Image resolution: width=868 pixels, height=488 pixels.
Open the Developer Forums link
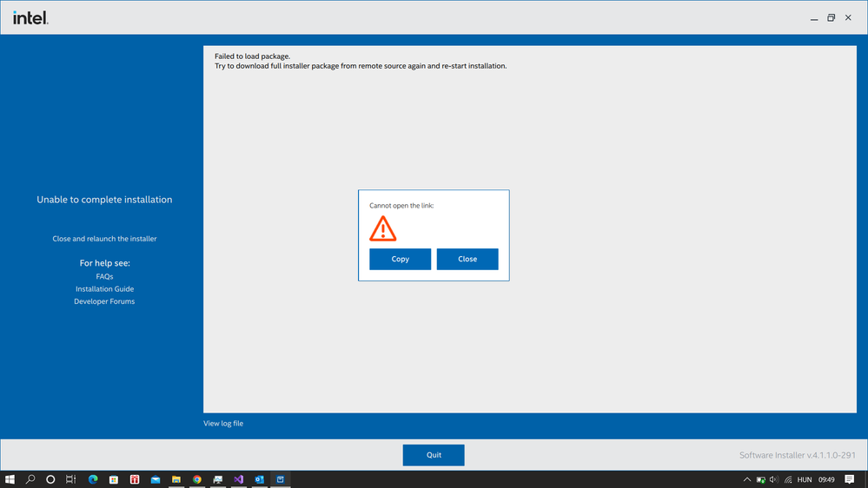tap(104, 301)
